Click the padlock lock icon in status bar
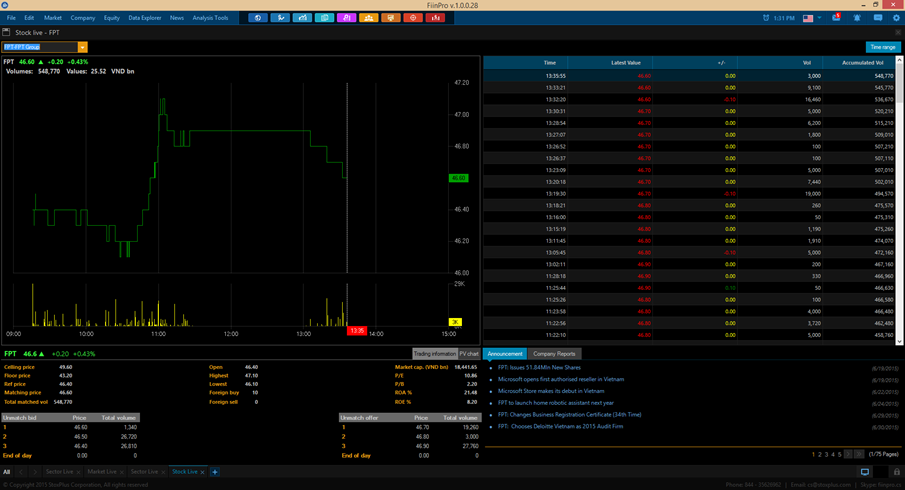Screen dimensions: 905x490 point(896,472)
